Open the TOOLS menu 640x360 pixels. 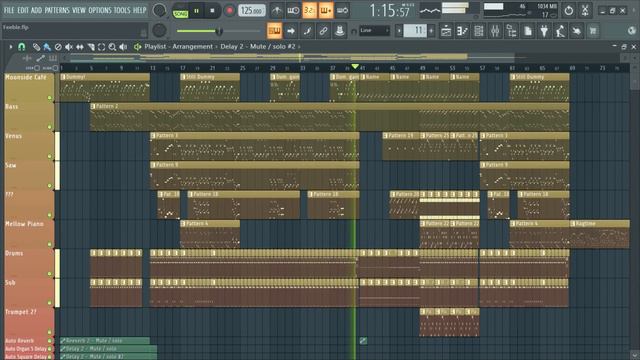click(x=122, y=10)
